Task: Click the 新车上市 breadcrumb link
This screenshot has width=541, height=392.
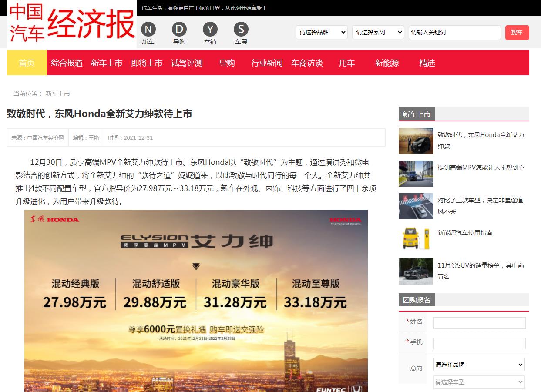Action: point(58,94)
